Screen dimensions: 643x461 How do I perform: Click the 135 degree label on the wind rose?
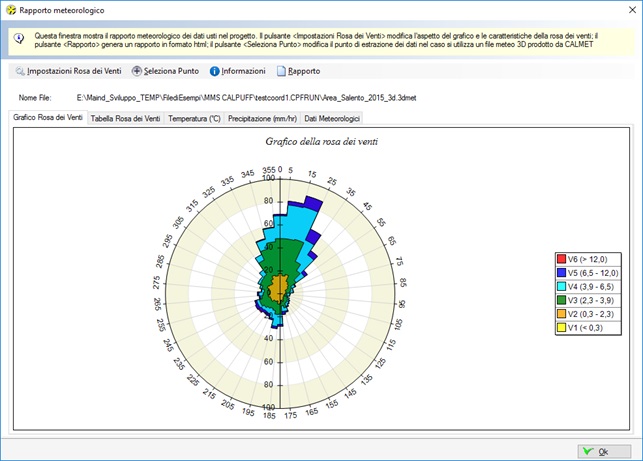[366, 379]
